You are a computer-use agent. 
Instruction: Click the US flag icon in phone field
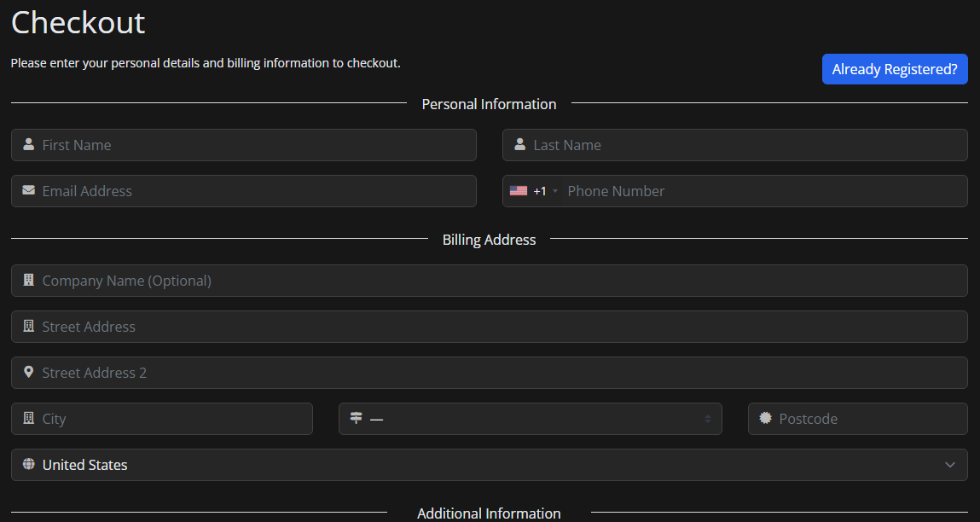tap(519, 191)
